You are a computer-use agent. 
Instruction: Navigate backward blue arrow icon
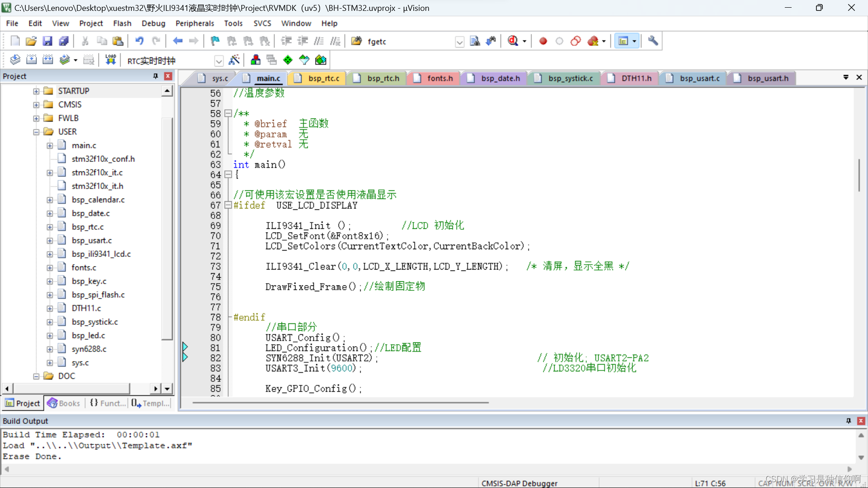[178, 41]
